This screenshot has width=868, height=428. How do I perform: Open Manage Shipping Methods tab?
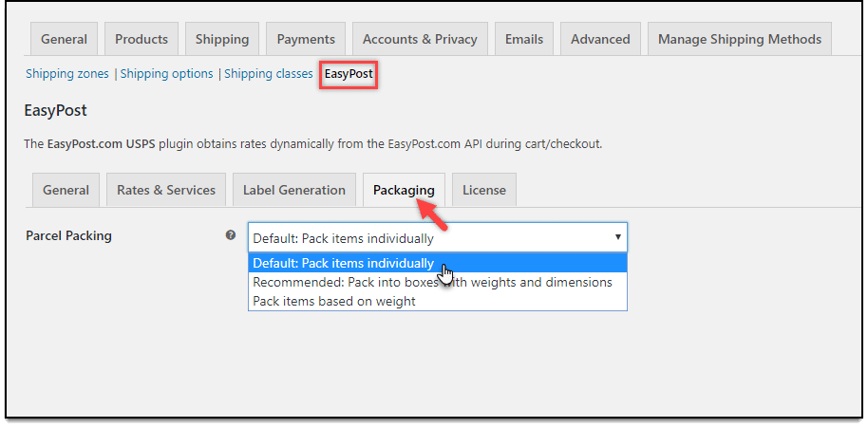pos(740,39)
